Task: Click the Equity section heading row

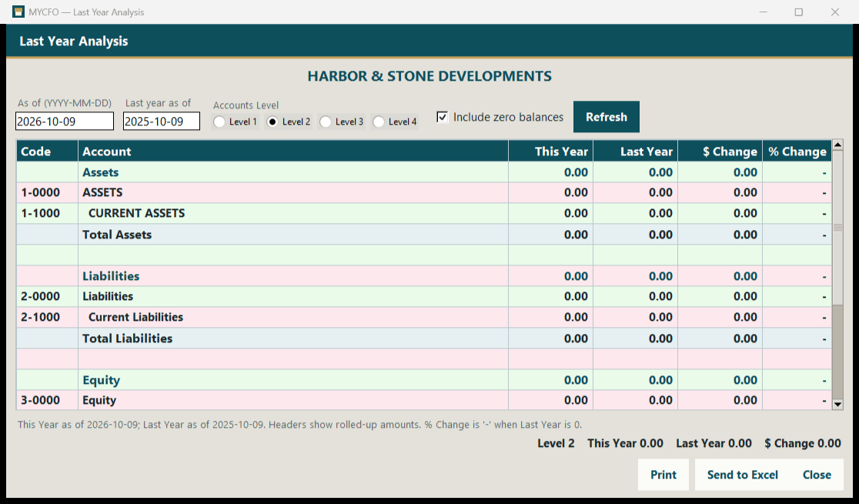Action: pos(424,380)
